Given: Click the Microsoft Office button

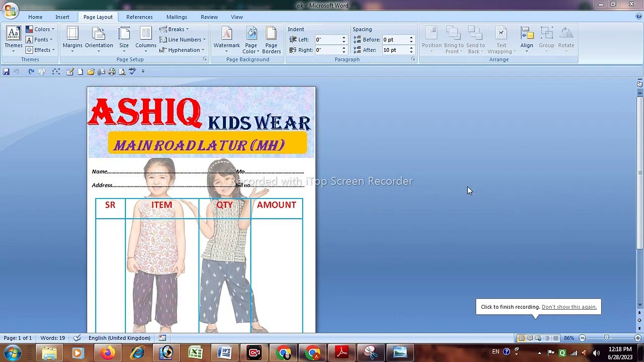Looking at the screenshot, I should click(10, 9).
